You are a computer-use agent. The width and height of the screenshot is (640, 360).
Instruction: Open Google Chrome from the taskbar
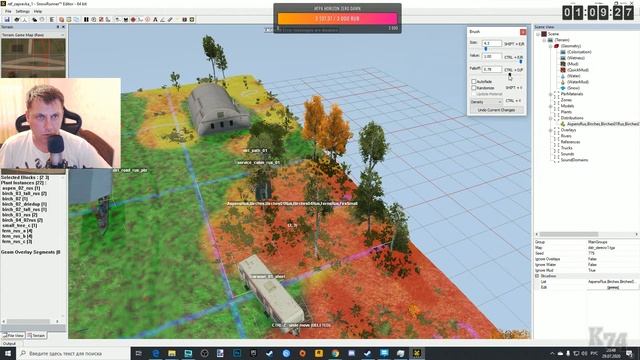335,353
